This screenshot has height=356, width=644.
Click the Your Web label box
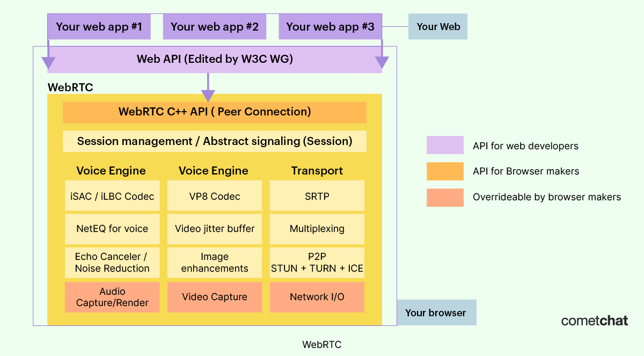point(438,26)
